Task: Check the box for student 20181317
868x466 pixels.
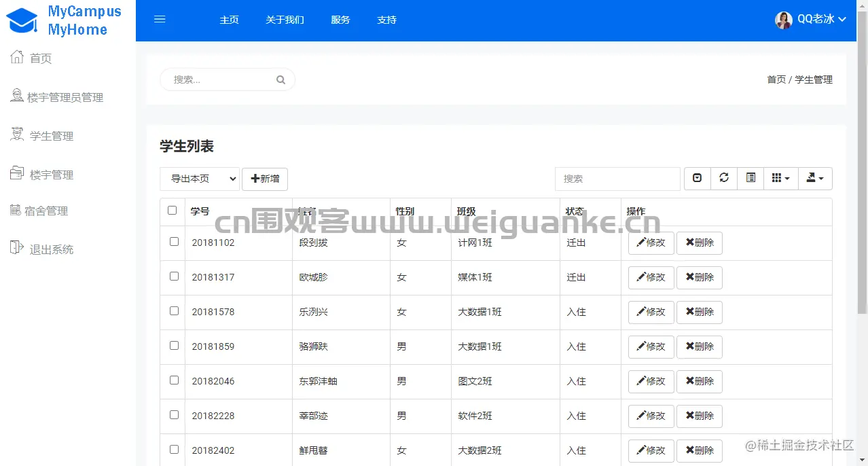Action: point(174,276)
